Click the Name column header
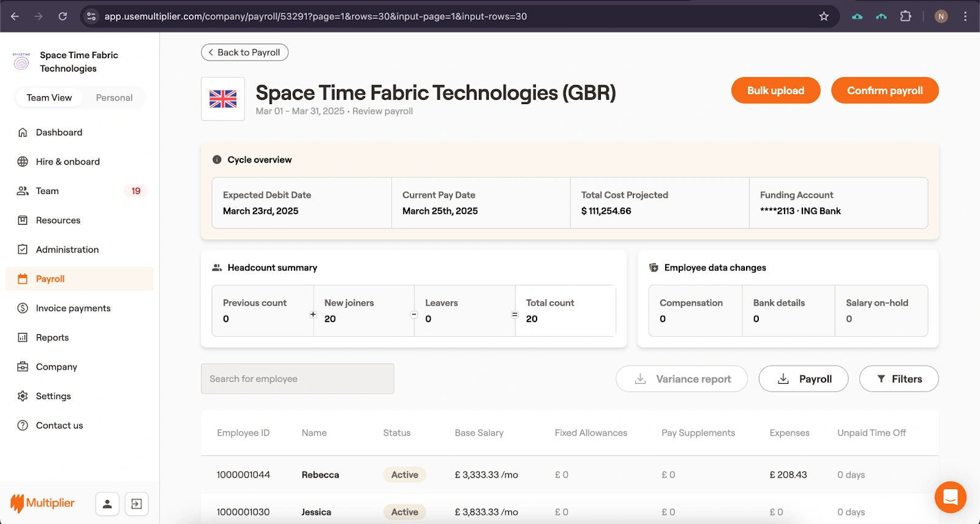This screenshot has width=980, height=524. click(314, 433)
